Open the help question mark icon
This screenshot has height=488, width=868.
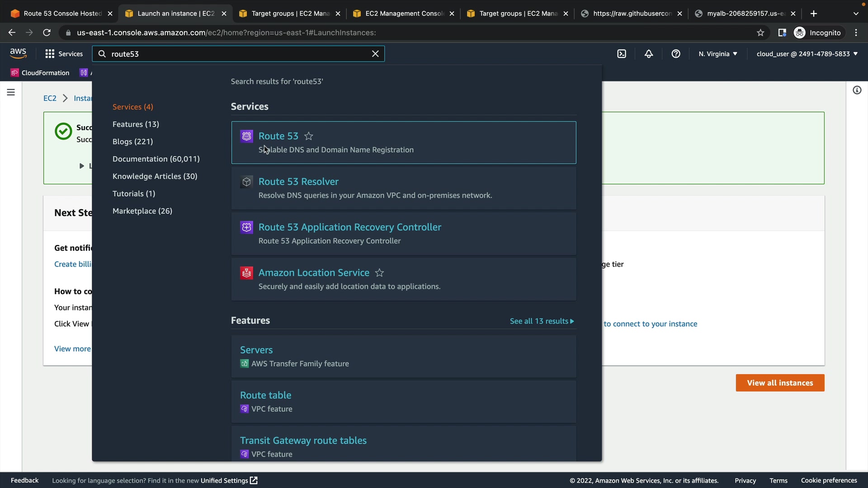pos(676,54)
